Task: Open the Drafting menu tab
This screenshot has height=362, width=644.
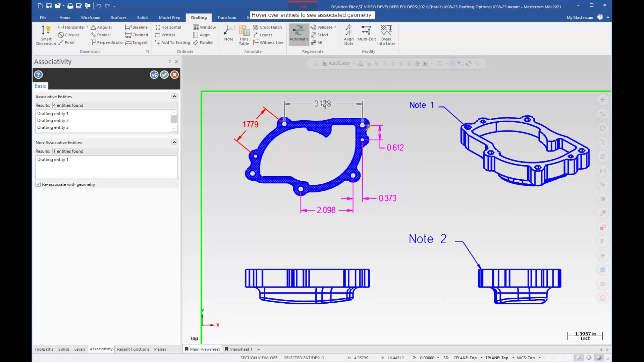Action: pos(199,17)
